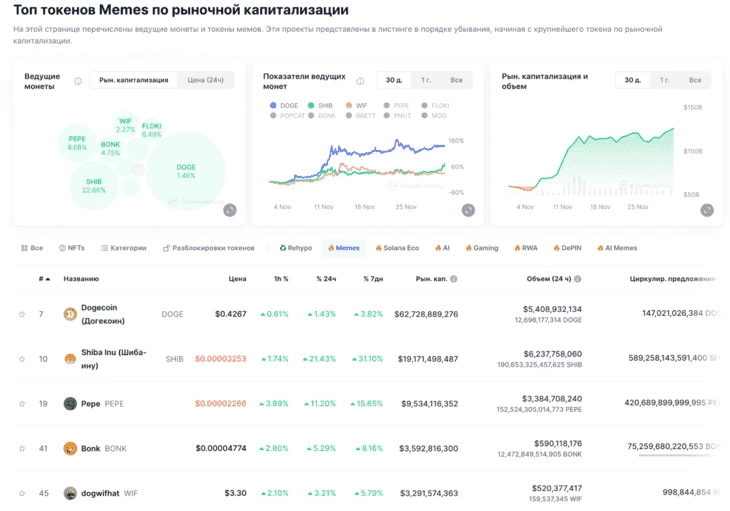Enable BONK series in chart legend
The image size is (730, 511).
tap(322, 115)
